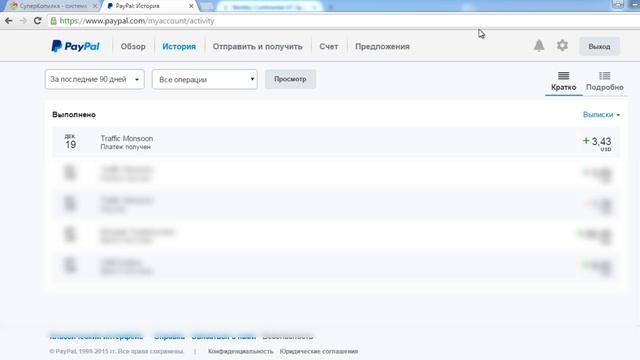This screenshot has height=360, width=640.
Task: Expand the Выписки dropdown
Action: pos(601,115)
